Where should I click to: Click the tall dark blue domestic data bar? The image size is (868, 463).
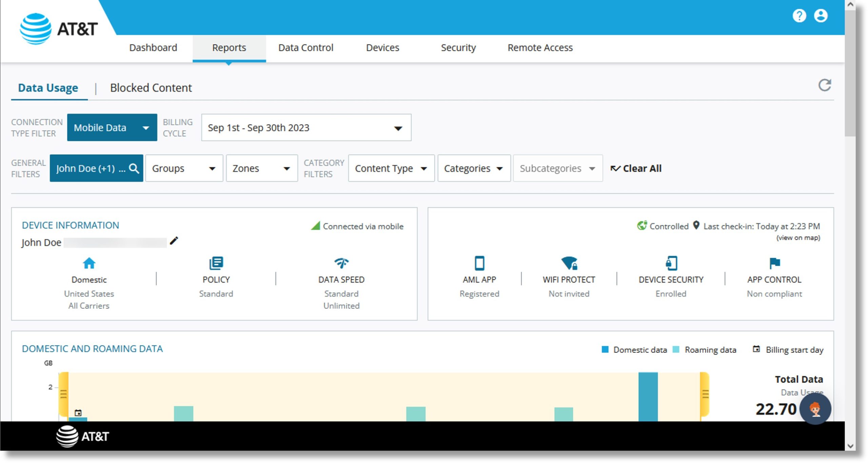click(648, 397)
